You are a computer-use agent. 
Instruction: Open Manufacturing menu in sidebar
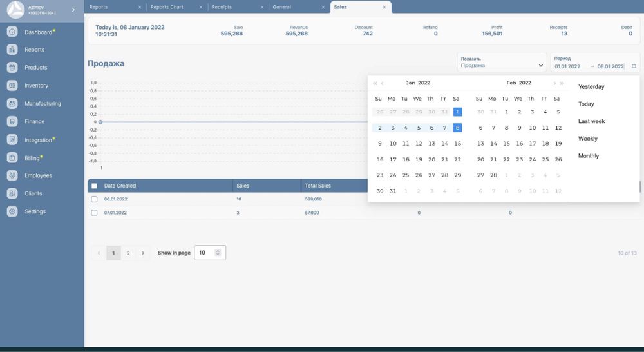pyautogui.click(x=43, y=104)
